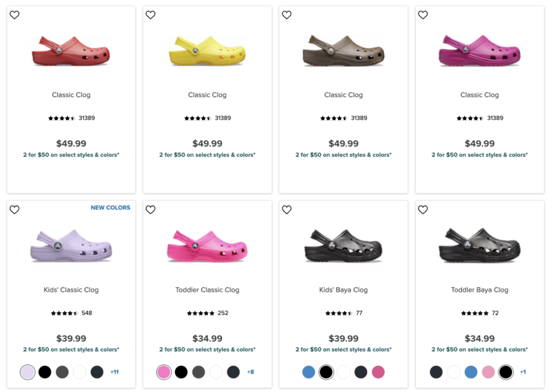Click the 2 for $50 offer on Kids' Baya Clog
Screen dimensions: 553x392
pyautogui.click(x=343, y=350)
